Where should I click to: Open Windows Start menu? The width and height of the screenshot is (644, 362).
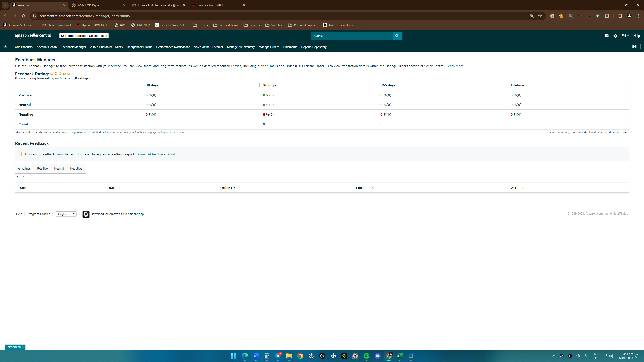(x=233, y=356)
